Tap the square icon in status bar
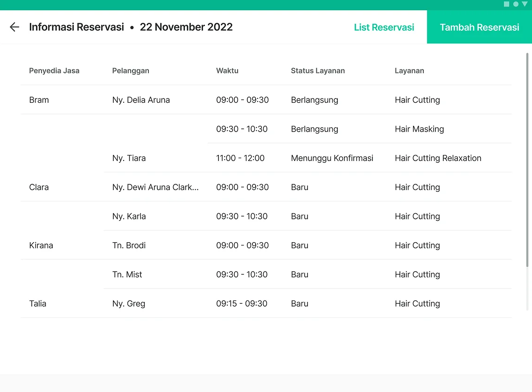Screen dimensions: 532x392 506,4
